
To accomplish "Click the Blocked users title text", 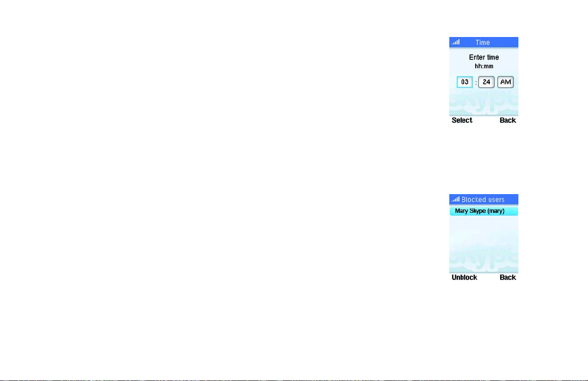I will (483, 199).
